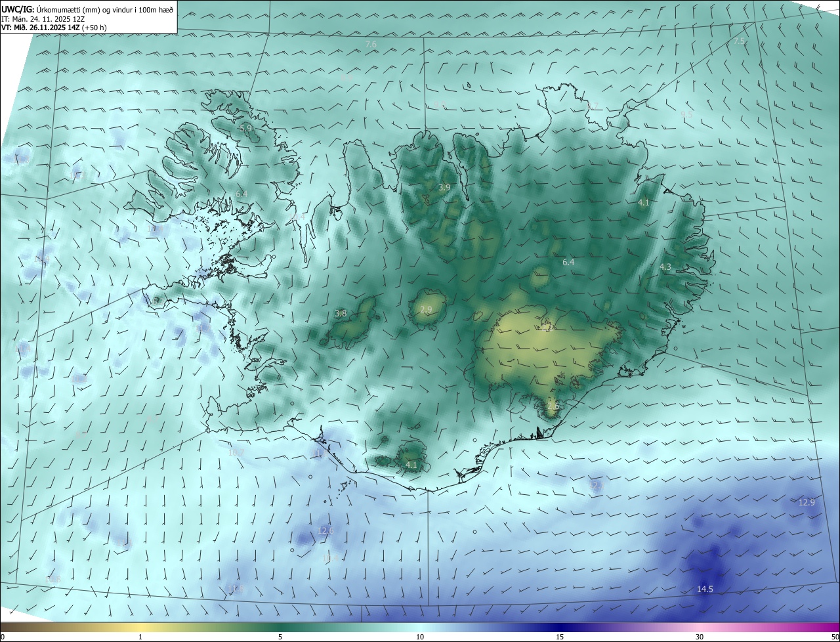This screenshot has width=840, height=642.
Task: Click the 3.8 value on Langjökull glacier
Action: (x=341, y=314)
